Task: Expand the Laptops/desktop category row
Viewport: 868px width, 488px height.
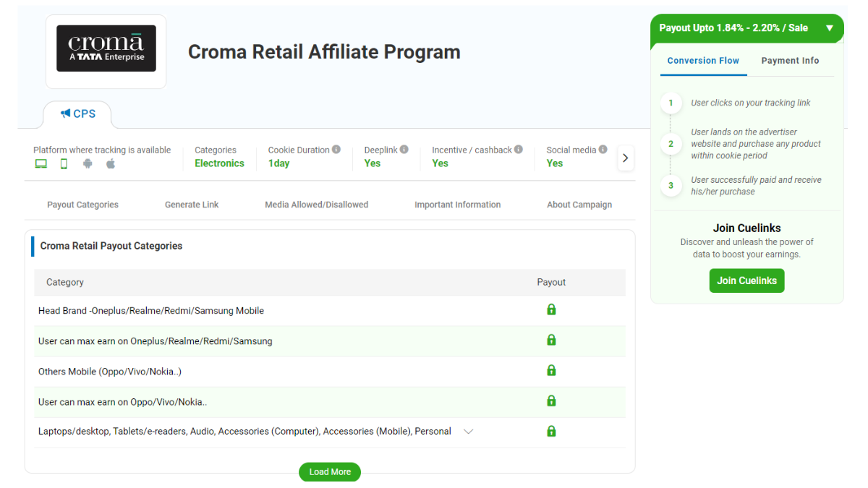Action: [468, 431]
